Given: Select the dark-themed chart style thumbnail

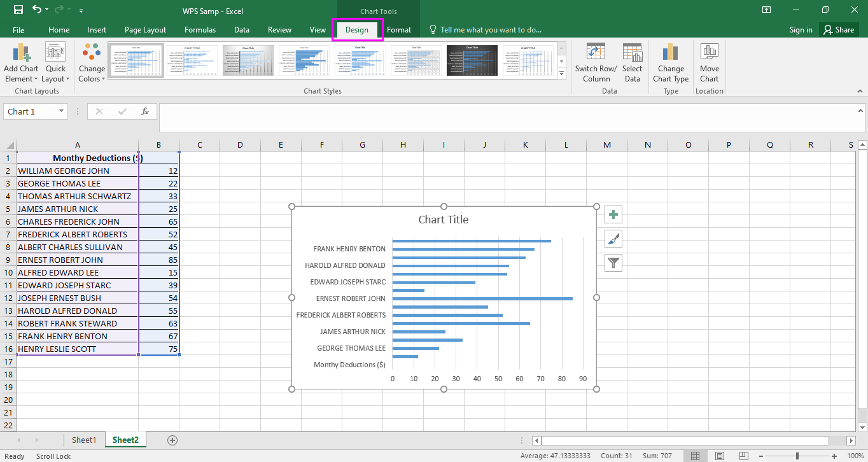Looking at the screenshot, I should point(472,59).
